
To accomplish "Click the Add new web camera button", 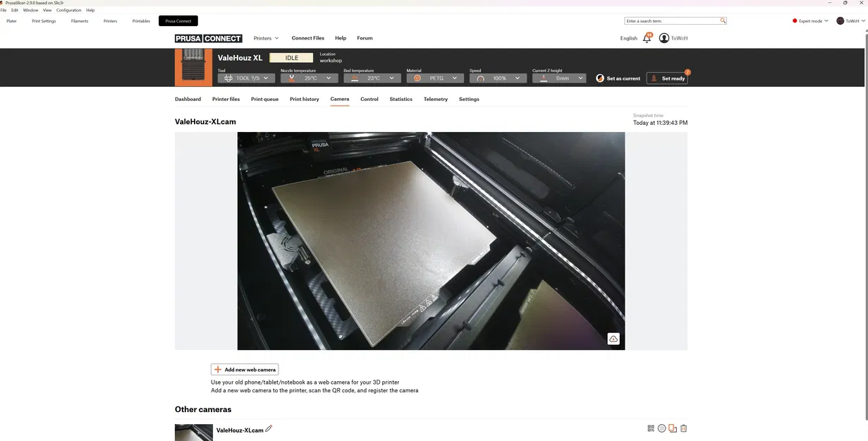I will 245,369.
